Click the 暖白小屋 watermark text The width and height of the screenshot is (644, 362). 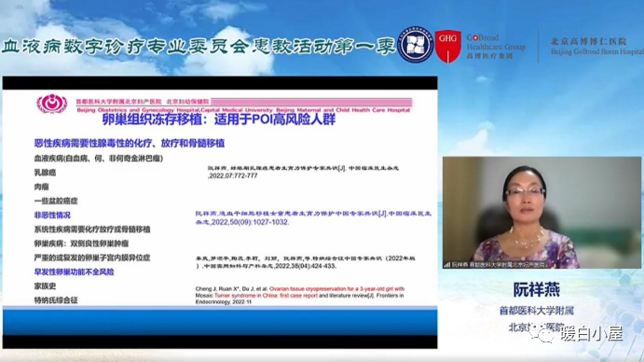coord(592,334)
